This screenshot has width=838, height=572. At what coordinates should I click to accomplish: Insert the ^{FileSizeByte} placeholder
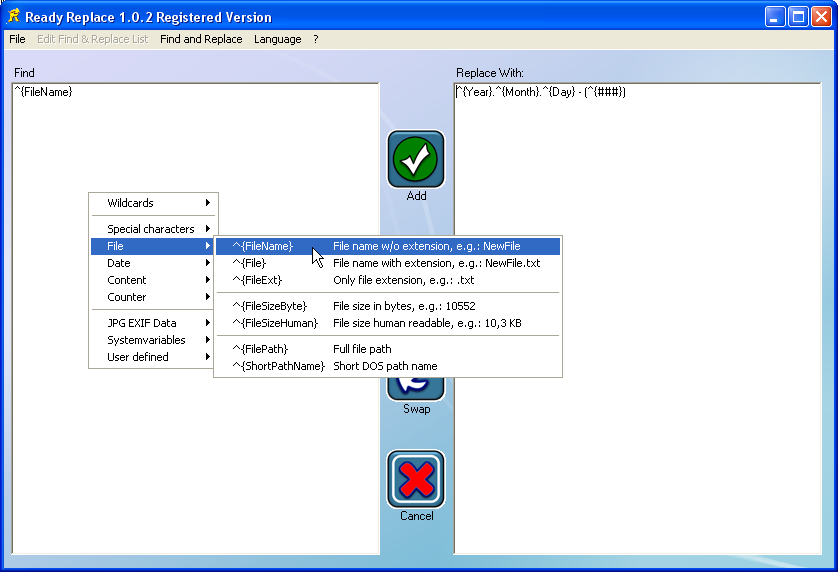point(388,306)
